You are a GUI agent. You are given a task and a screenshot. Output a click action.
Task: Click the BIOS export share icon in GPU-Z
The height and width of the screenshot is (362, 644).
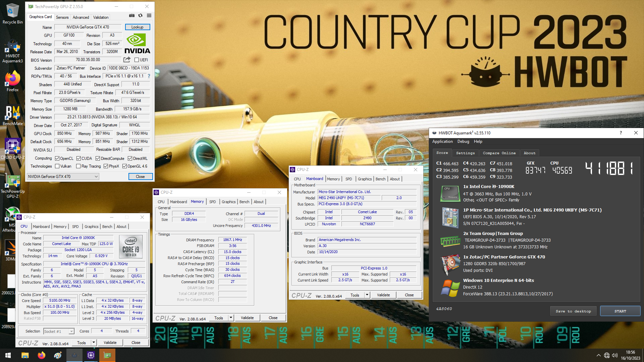(127, 60)
